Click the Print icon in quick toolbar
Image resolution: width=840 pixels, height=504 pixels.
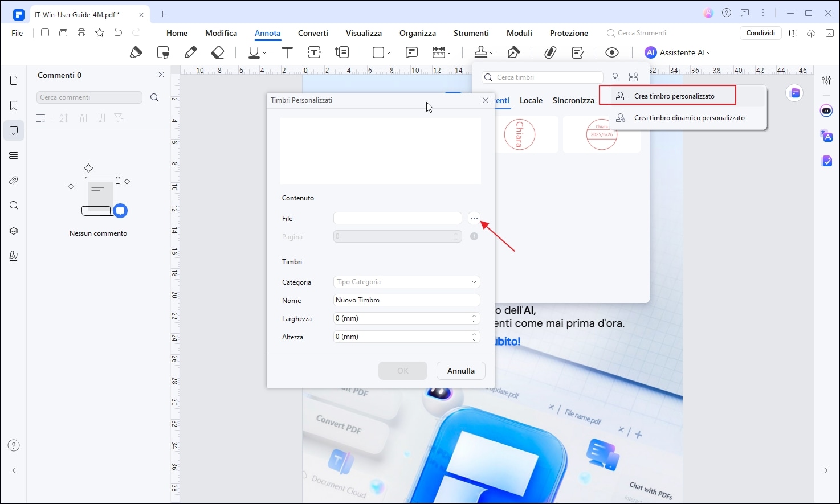pyautogui.click(x=81, y=32)
